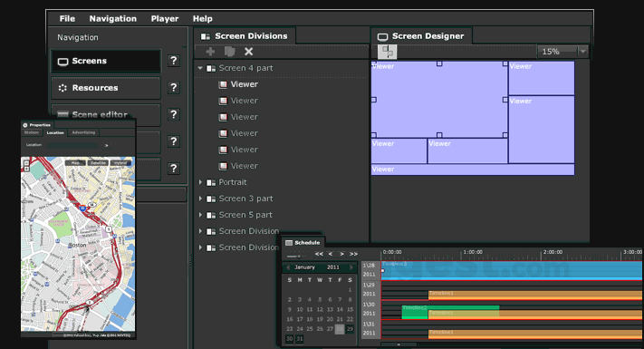644x349 pixels.
Task: Select the Screen 3 part label
Action: 245,199
